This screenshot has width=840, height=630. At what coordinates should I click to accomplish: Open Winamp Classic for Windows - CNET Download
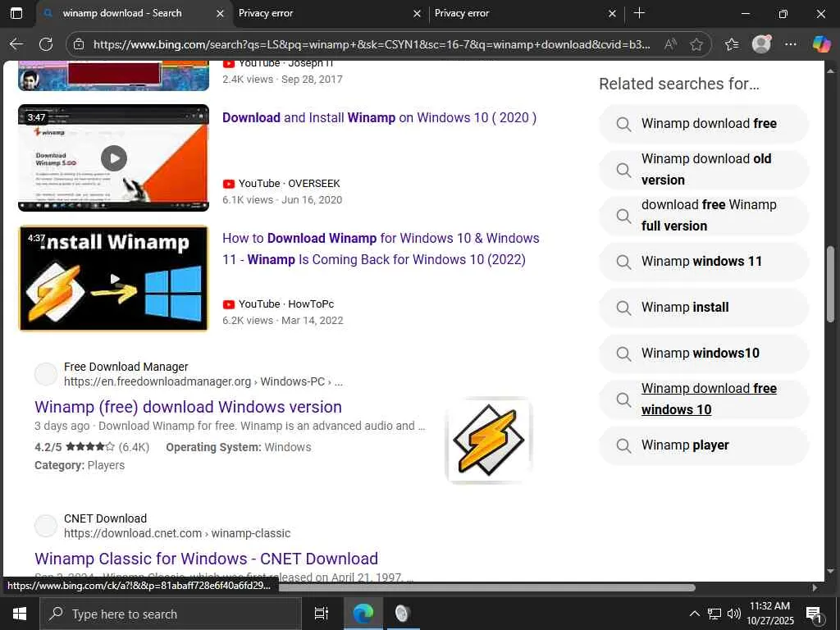(x=206, y=559)
